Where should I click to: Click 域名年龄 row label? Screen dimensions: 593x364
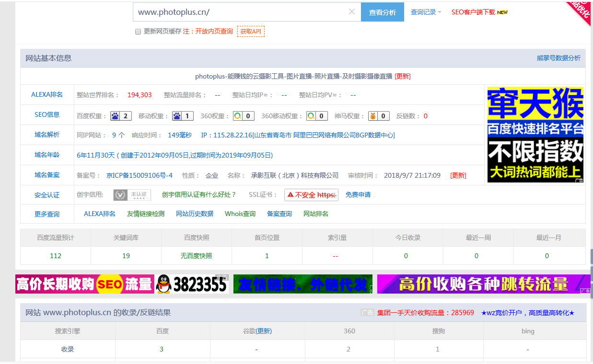click(x=47, y=155)
